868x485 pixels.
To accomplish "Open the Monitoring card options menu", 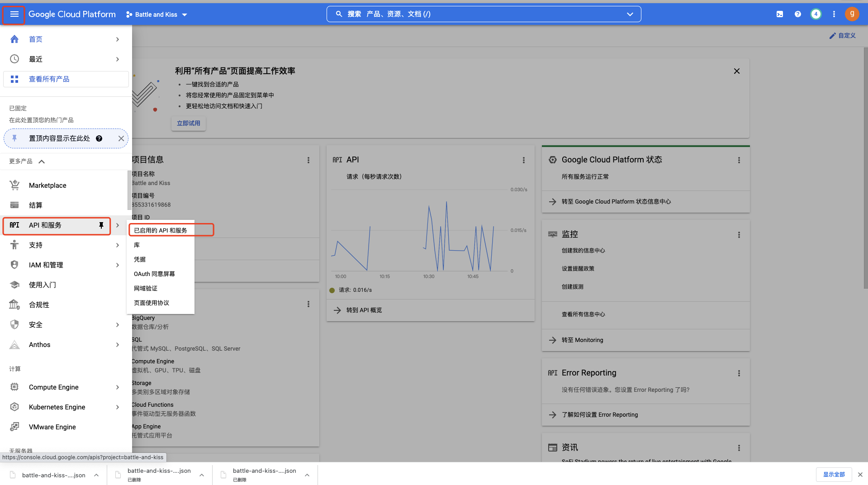I will coord(739,235).
